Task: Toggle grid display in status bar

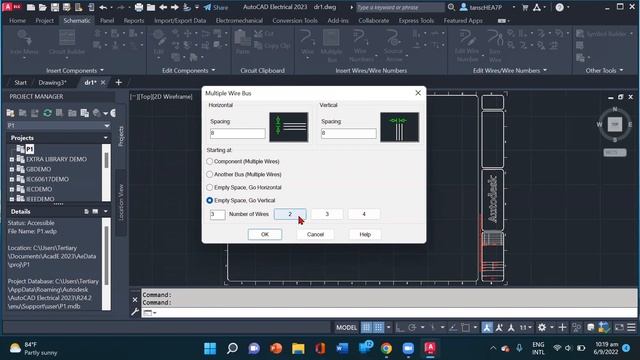Action: 366,327
